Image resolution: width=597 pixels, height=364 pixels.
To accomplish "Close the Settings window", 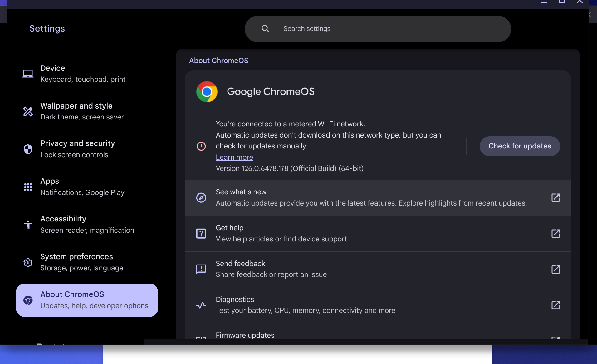I will click(x=580, y=2).
